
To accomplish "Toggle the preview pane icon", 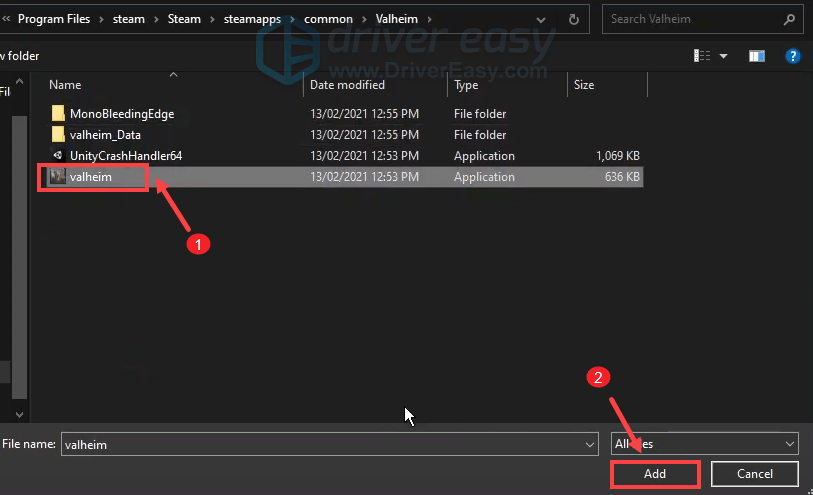I will (x=756, y=56).
